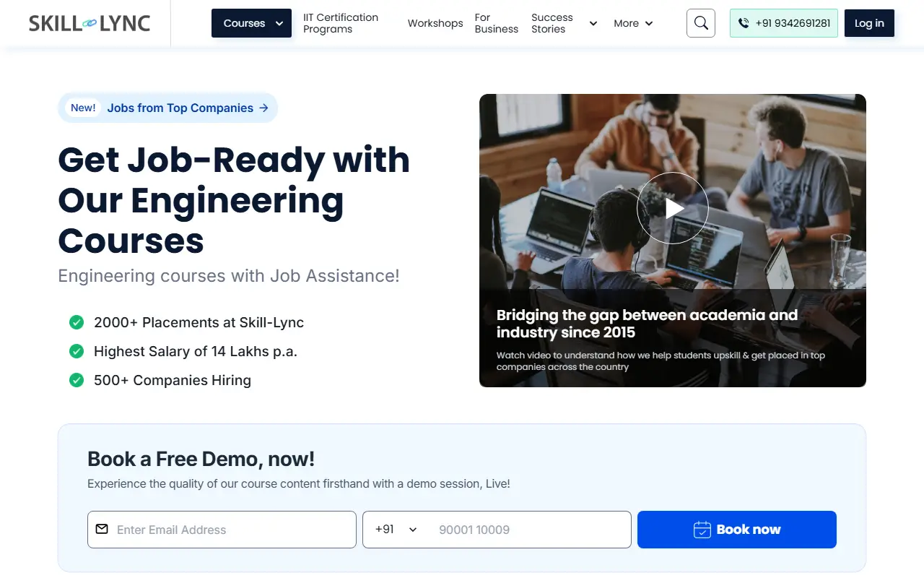Screen dimensions: 924x578
Task: Focus the Enter Email Address field
Action: (222, 530)
